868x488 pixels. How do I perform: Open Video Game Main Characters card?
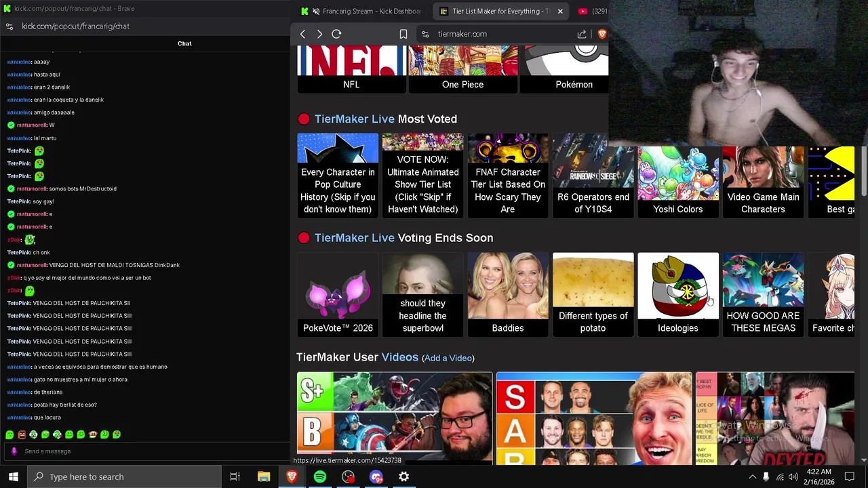[x=763, y=182]
